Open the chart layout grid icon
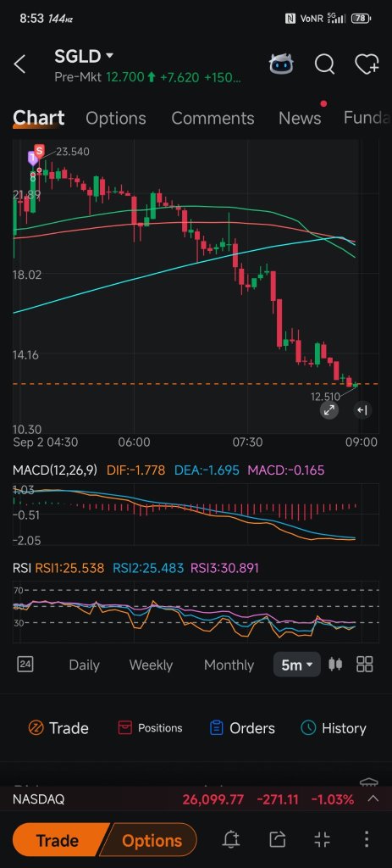 pos(365,665)
